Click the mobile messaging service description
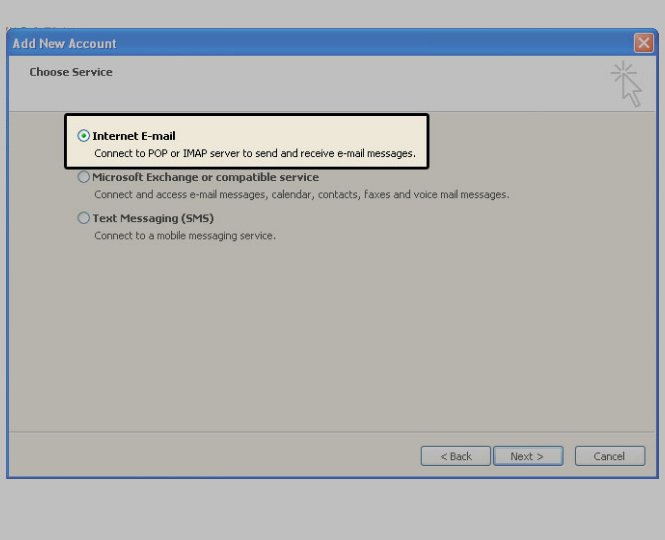 [x=185, y=236]
